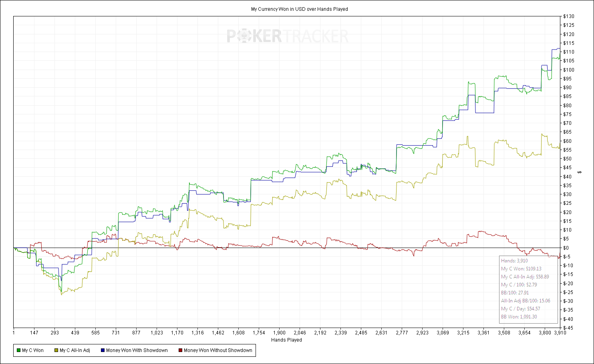Click the '1,900' x-axis tick label
The width and height of the screenshot is (594, 364).
tap(279, 333)
